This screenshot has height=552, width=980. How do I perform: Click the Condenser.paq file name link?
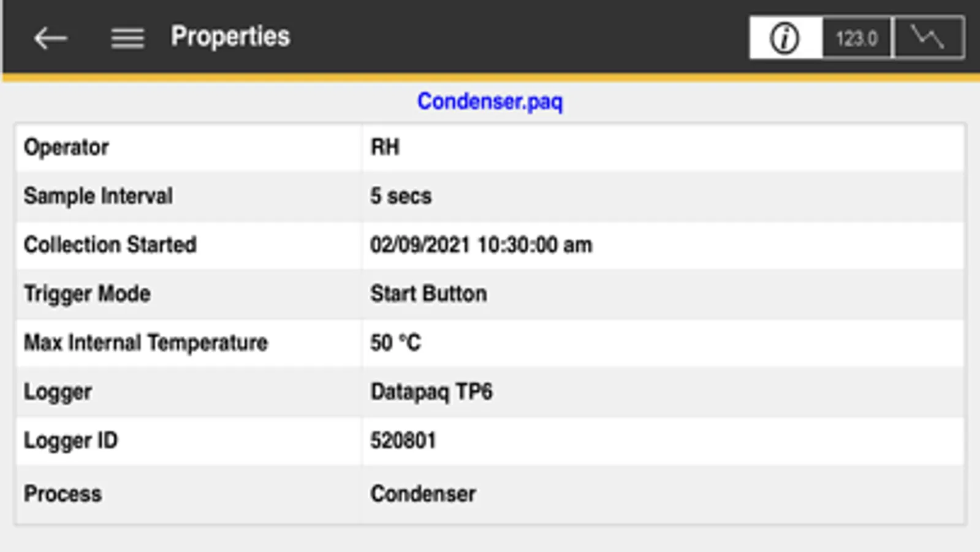point(490,101)
